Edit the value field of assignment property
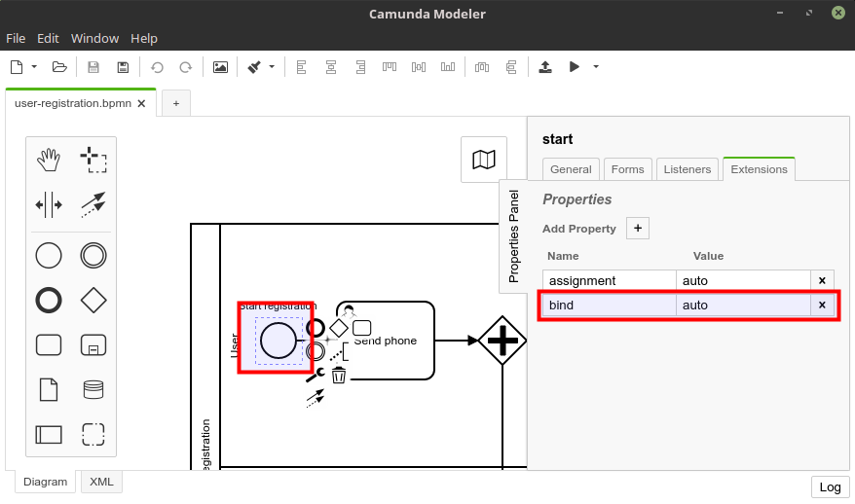The height and width of the screenshot is (504, 855). (x=743, y=280)
